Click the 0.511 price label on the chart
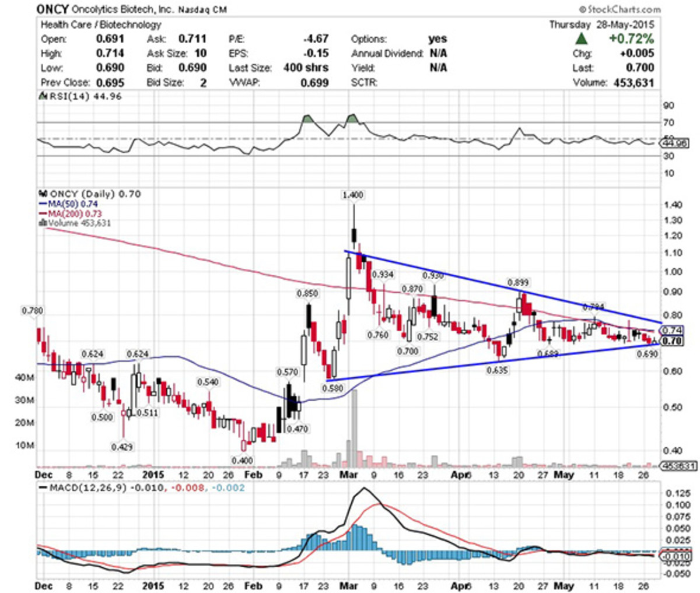Image resolution: width=700 pixels, height=593 pixels. [147, 412]
